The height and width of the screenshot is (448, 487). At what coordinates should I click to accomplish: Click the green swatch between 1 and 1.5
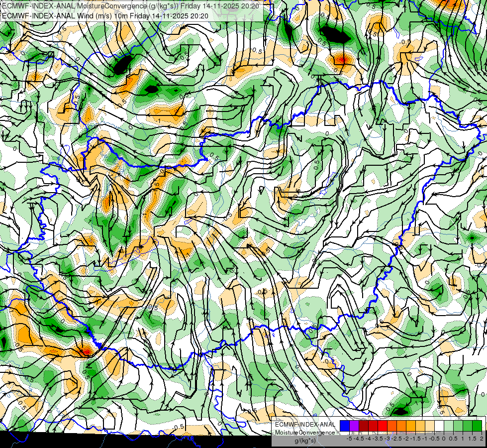[468, 426]
